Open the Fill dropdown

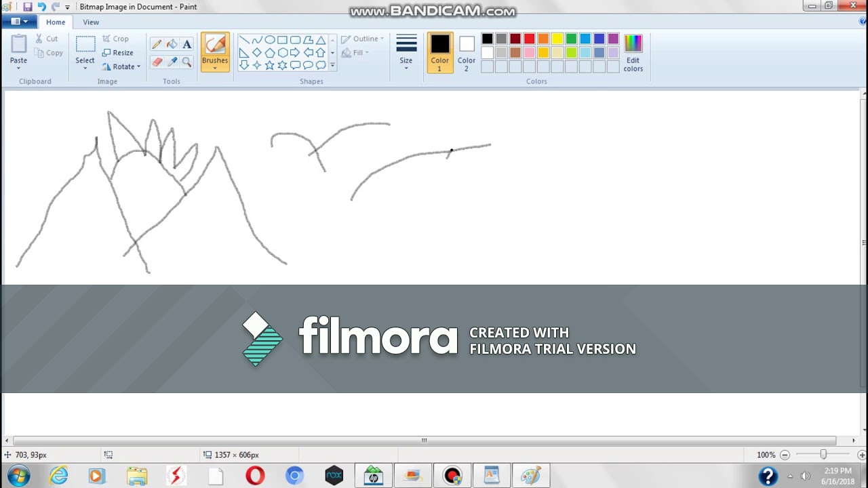pos(356,53)
